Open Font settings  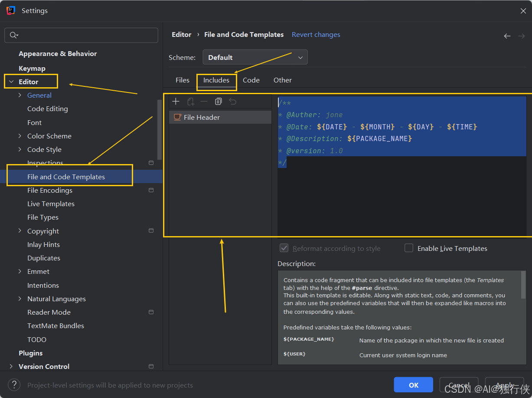pyautogui.click(x=35, y=122)
